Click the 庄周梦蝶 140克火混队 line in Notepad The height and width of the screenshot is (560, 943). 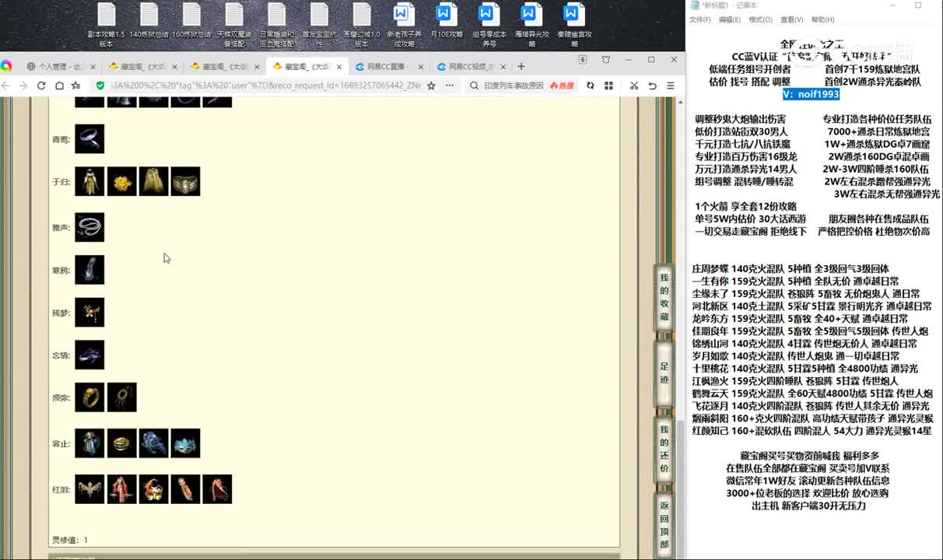point(791,268)
